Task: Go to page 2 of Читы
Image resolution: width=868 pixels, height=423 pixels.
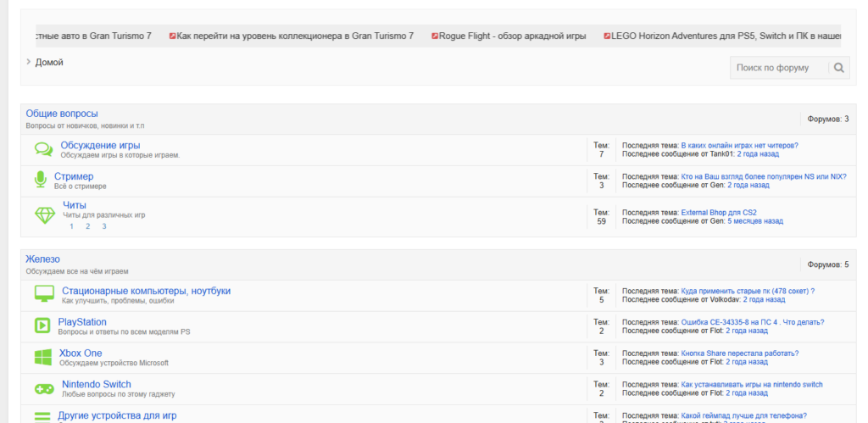Action: 87,226
